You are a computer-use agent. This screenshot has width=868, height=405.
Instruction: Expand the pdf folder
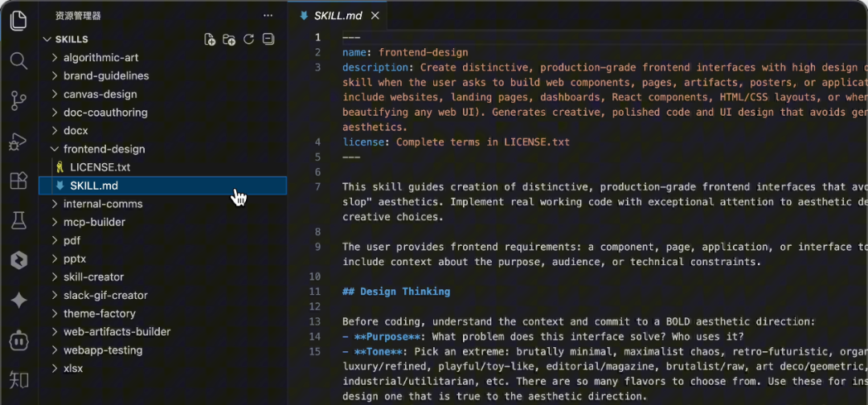[x=55, y=240]
